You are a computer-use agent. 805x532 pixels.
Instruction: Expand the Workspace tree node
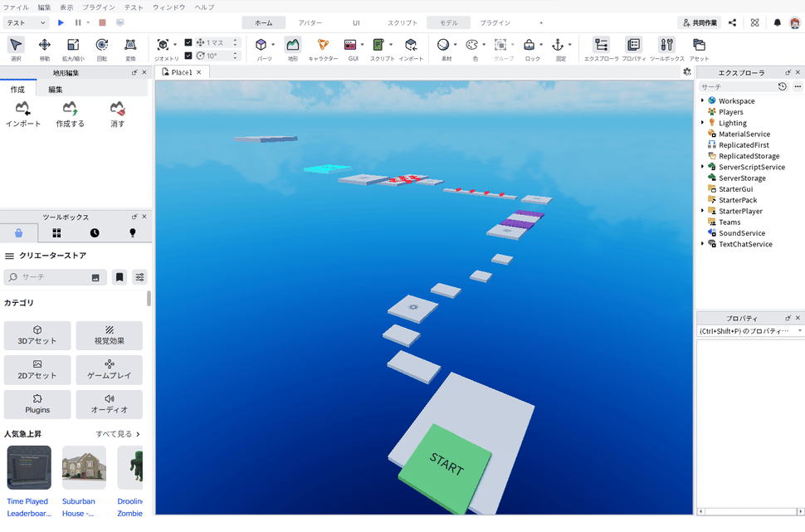click(x=702, y=100)
